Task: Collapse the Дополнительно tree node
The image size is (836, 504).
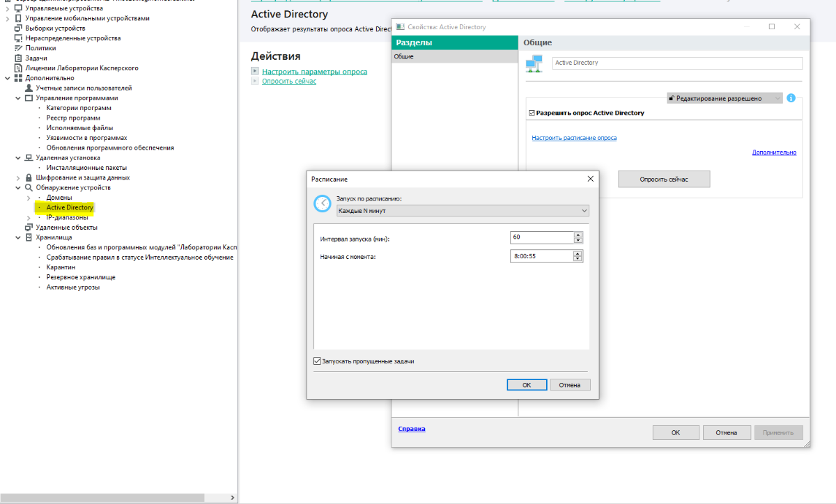Action: (8, 78)
